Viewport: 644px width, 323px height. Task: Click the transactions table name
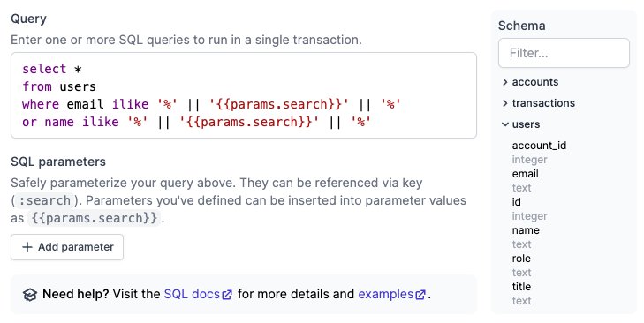pyautogui.click(x=543, y=103)
